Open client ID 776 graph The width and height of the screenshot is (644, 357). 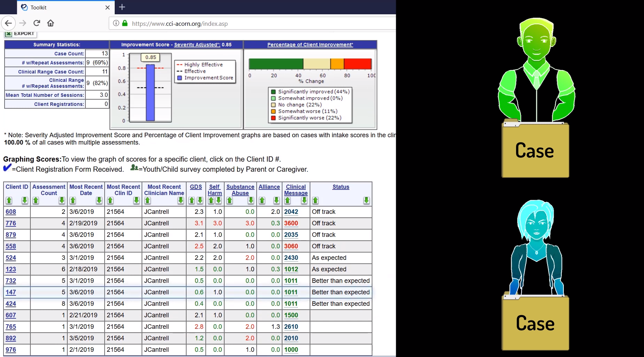point(11,223)
